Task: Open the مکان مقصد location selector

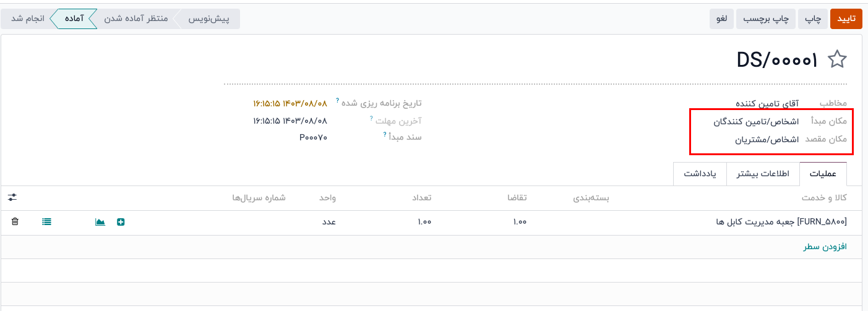Action: click(767, 140)
